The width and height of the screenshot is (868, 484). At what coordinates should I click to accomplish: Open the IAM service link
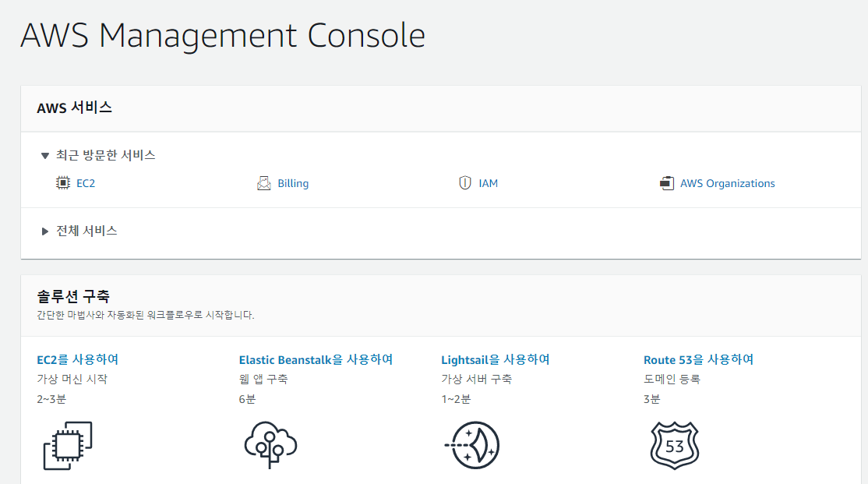489,183
